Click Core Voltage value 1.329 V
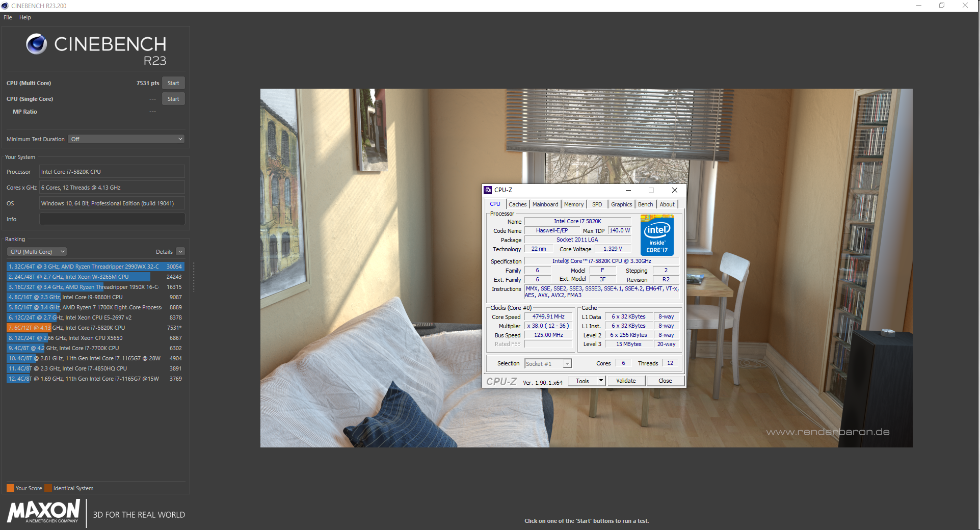This screenshot has width=980, height=530. [613, 249]
